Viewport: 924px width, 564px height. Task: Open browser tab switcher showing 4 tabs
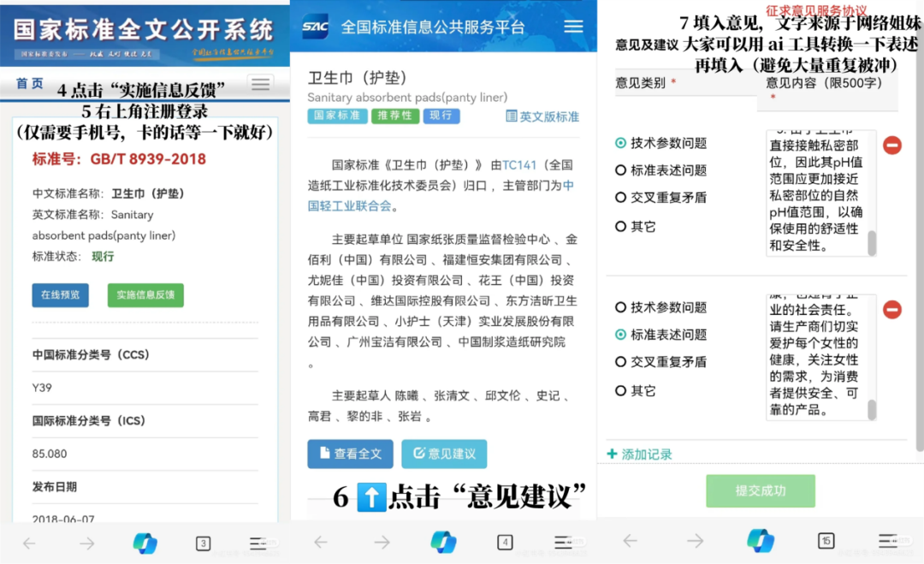click(x=505, y=542)
